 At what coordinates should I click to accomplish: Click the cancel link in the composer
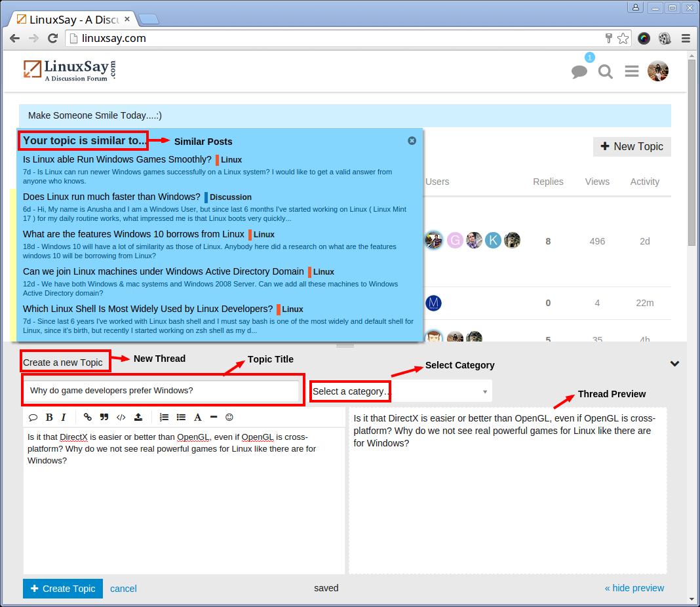pos(123,589)
